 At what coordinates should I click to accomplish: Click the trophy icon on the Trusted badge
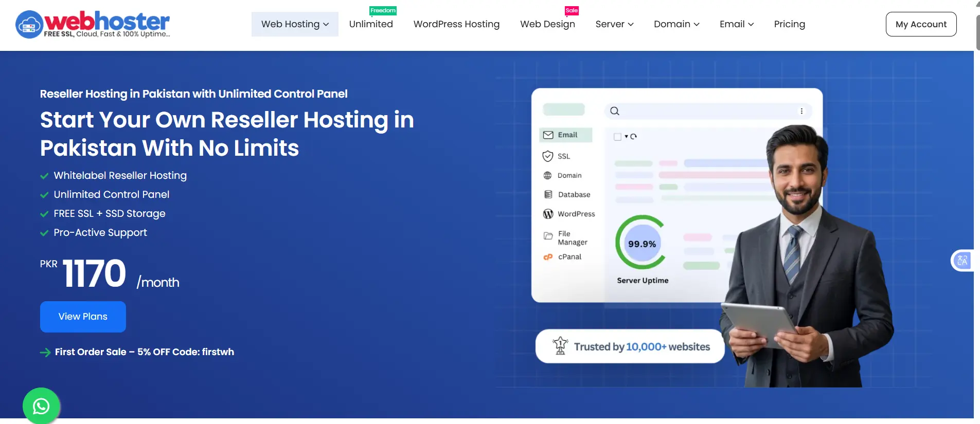[x=560, y=346]
